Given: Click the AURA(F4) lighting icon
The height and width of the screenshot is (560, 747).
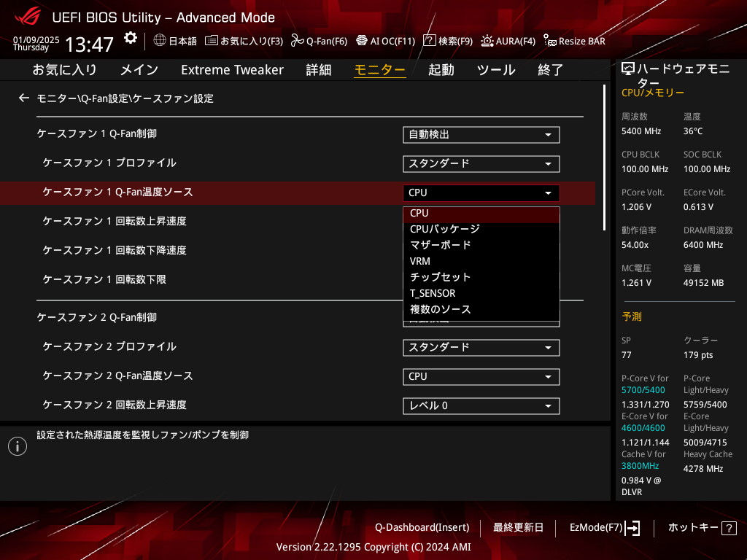Looking at the screenshot, I should coord(487,41).
